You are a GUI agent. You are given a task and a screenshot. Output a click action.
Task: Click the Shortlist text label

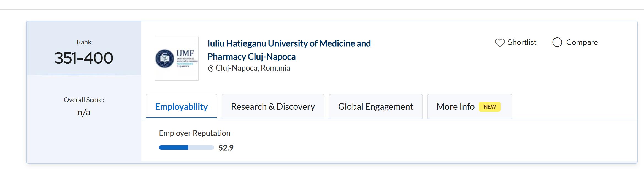(522, 42)
